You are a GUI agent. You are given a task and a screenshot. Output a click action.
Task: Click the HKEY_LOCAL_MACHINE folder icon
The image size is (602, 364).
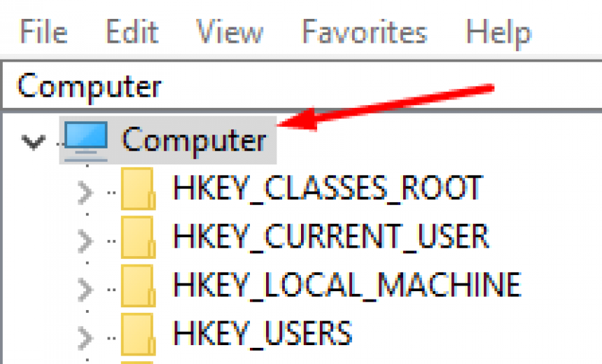coord(138,286)
